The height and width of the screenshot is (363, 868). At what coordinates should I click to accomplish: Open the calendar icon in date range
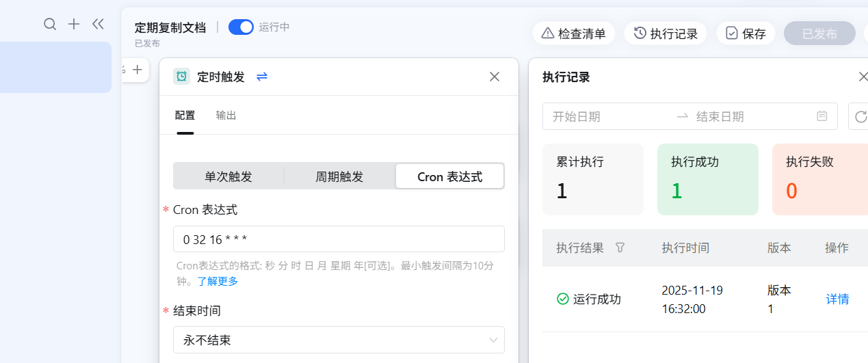pos(822,116)
